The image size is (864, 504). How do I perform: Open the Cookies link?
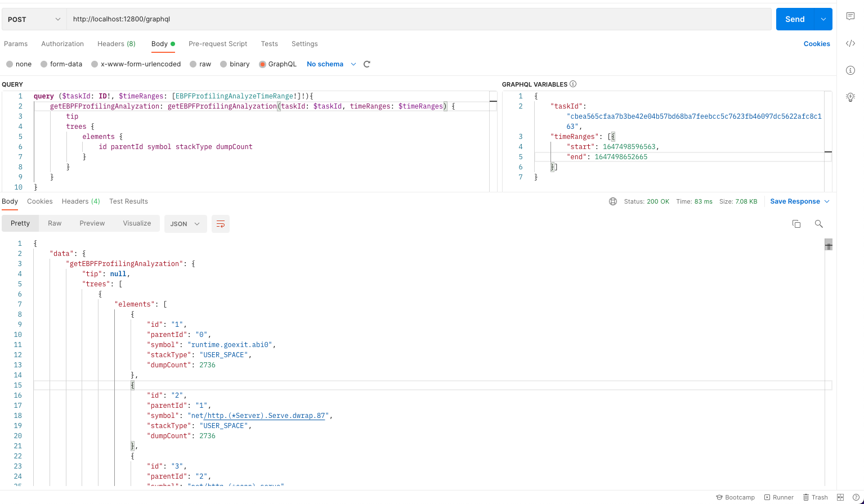click(x=817, y=44)
